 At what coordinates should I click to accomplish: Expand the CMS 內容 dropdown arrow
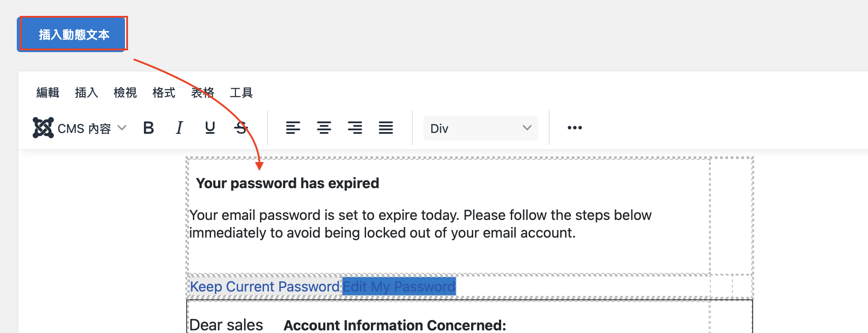pos(122,128)
